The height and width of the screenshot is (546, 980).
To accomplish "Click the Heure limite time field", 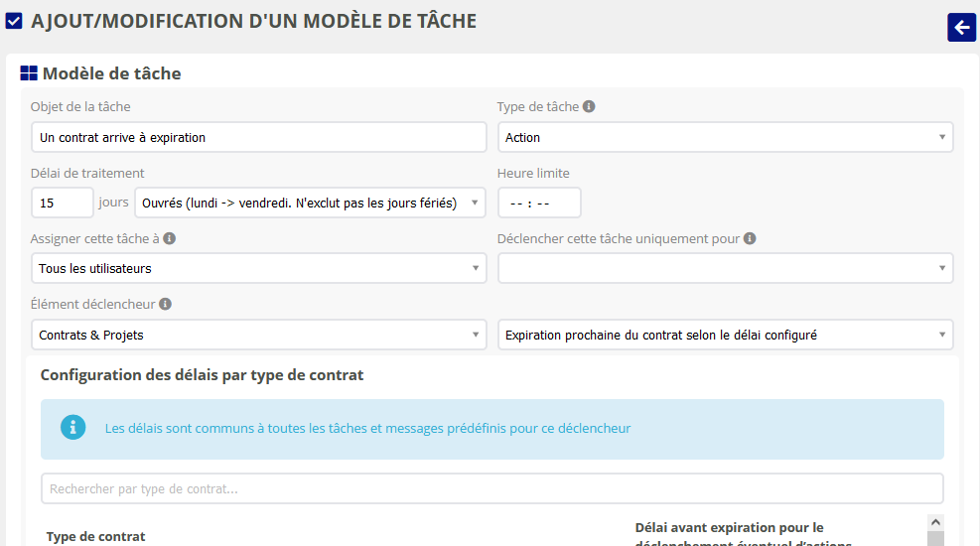I will tap(538, 203).
